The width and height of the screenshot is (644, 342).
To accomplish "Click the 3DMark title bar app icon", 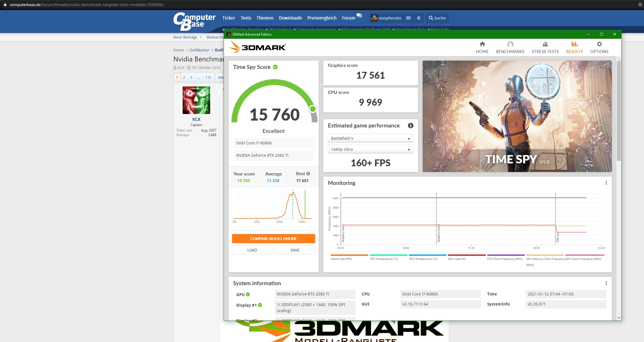I will point(229,34).
